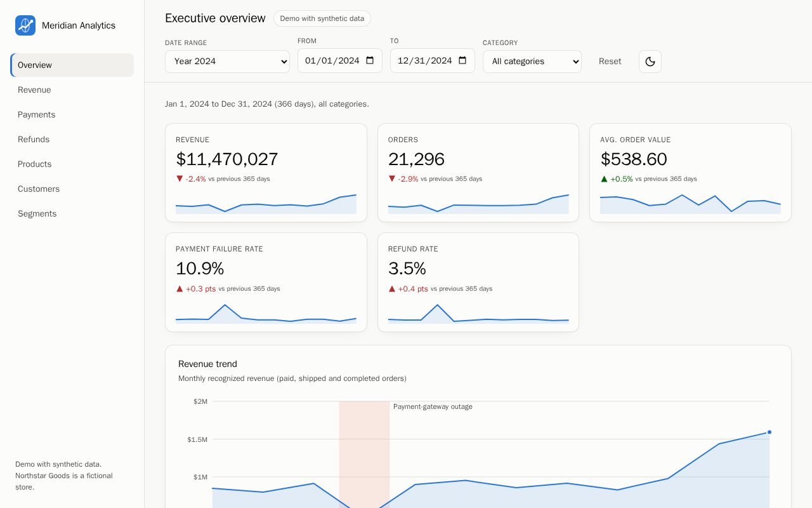812x508 pixels.
Task: Click the $1.5M axis label on chart
Action: [x=197, y=439]
